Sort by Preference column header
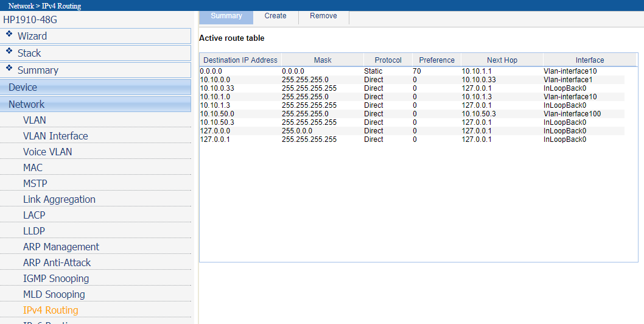The height and width of the screenshot is (324, 644). pos(436,60)
